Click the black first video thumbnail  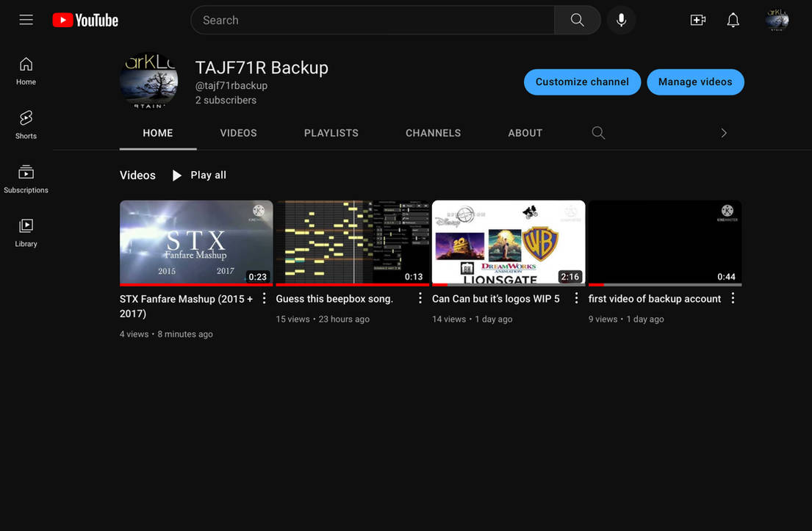tap(665, 242)
